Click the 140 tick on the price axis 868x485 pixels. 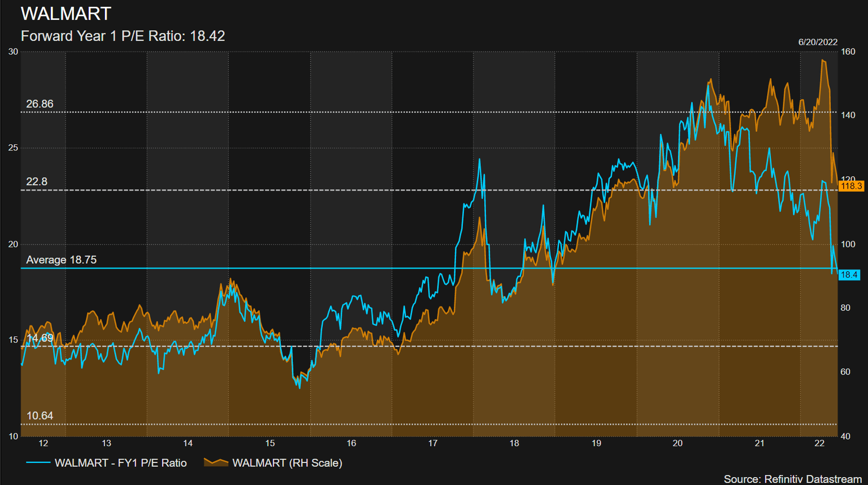coord(848,115)
